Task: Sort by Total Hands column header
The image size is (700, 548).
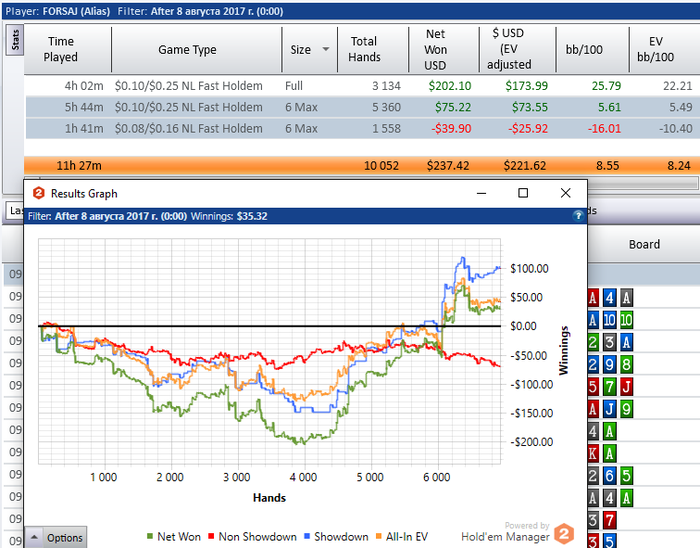Action: click(364, 49)
